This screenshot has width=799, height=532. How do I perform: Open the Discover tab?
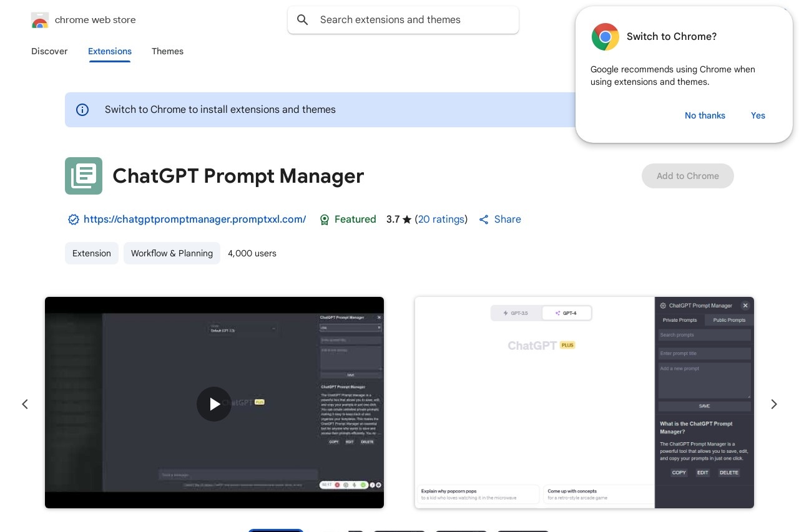click(49, 51)
